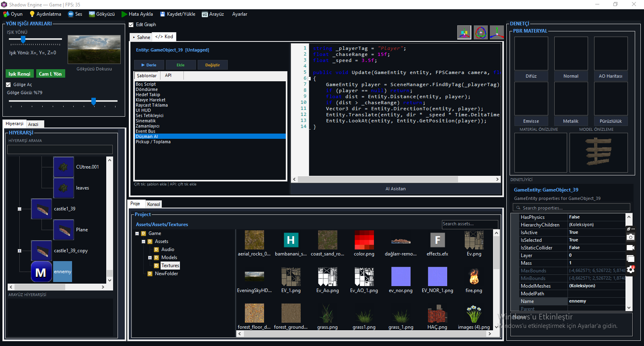Click the Search assets input field

pos(470,224)
